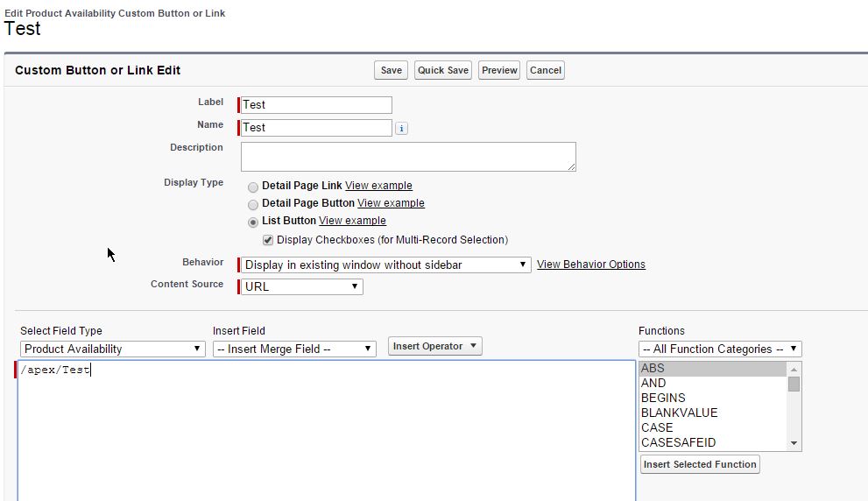
Task: Choose the Detail Page Button option
Action: pyautogui.click(x=253, y=204)
